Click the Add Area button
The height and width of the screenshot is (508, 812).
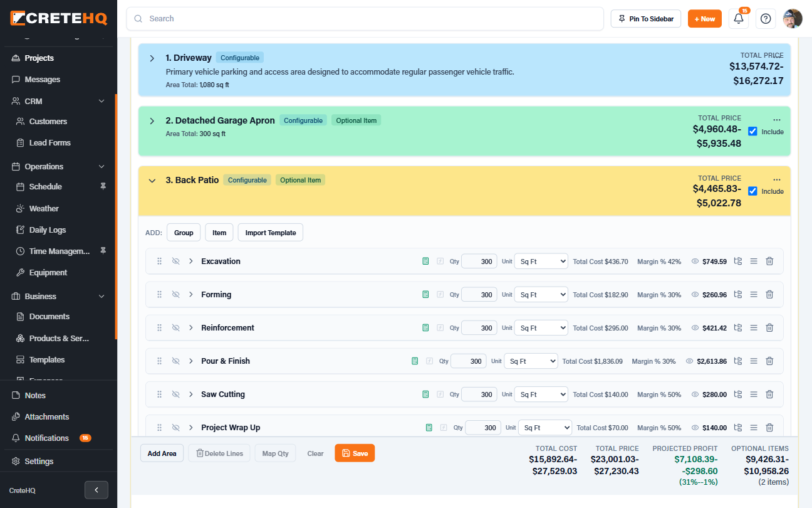coord(162,453)
